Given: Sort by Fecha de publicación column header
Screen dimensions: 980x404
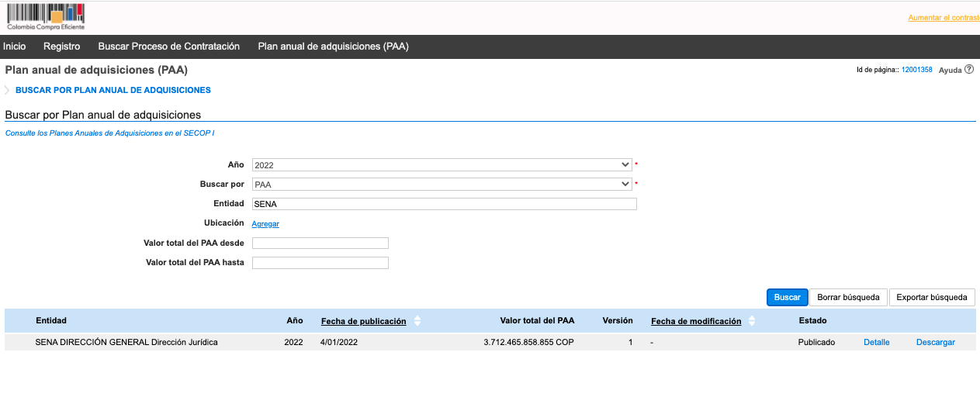Looking at the screenshot, I should (364, 321).
